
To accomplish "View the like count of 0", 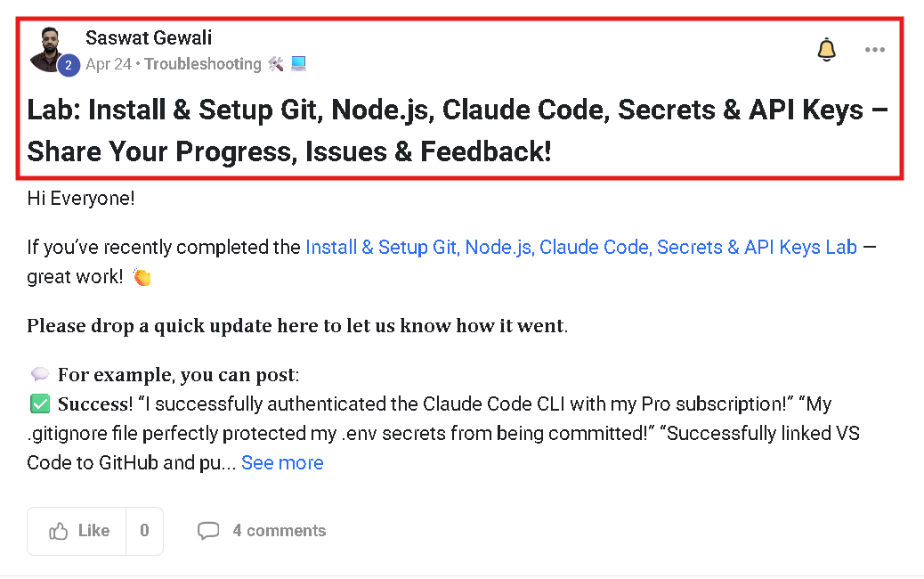I will point(144,531).
